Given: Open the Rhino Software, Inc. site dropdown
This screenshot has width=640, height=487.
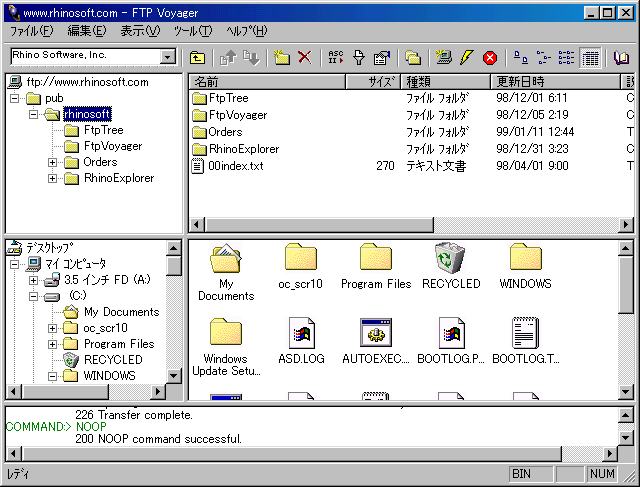Looking at the screenshot, I should (168, 56).
